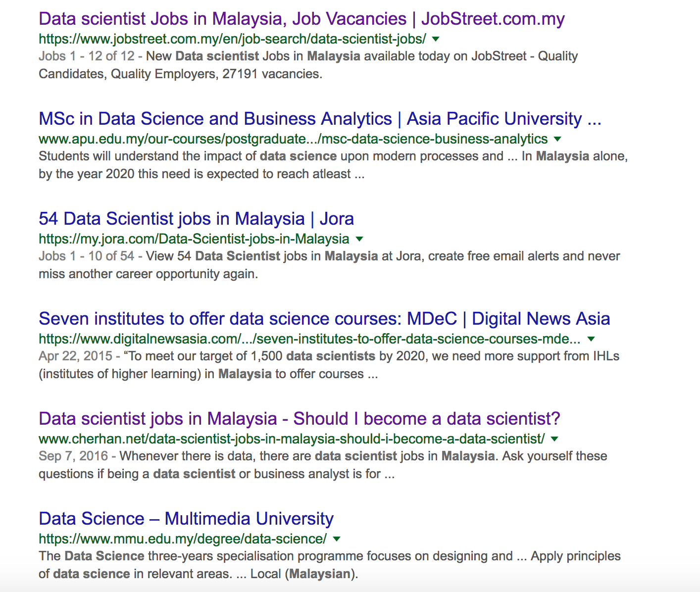The height and width of the screenshot is (592, 700).
Task: Click the jobstreet.com.my green URL text
Action: pos(232,39)
